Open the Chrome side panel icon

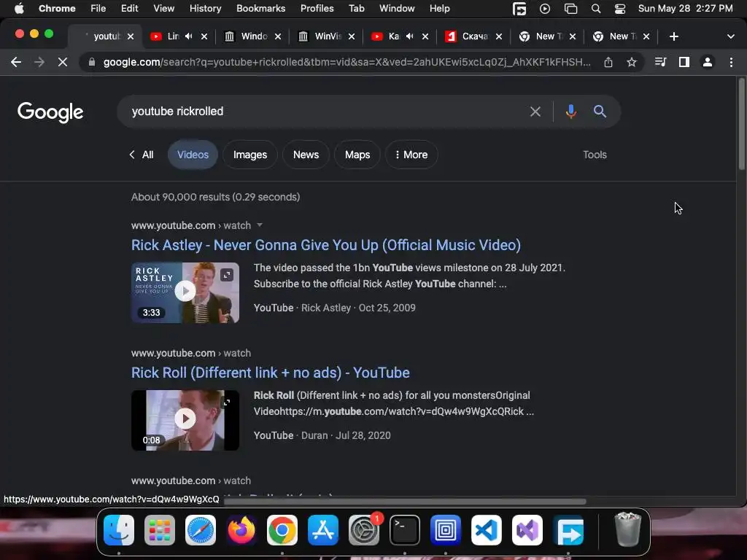[684, 63]
